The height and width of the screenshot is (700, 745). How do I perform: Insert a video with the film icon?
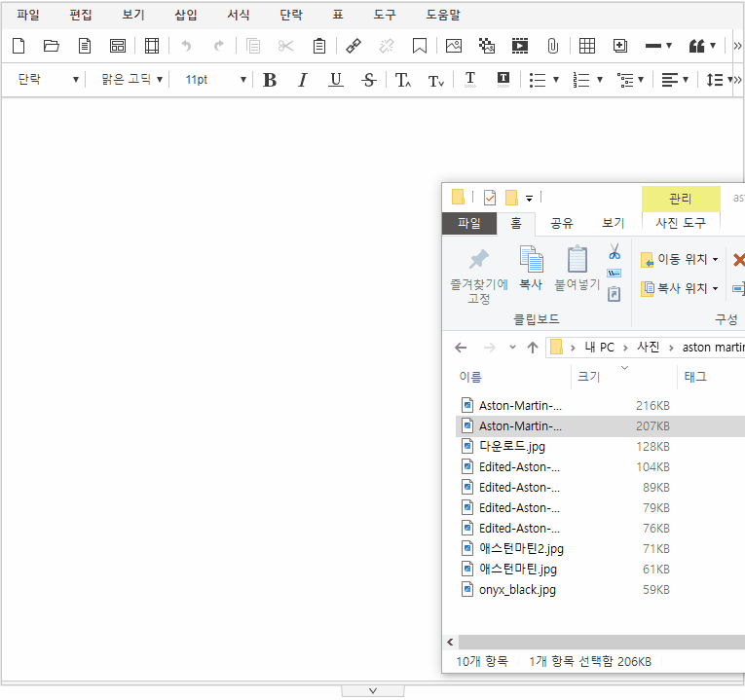(520, 46)
